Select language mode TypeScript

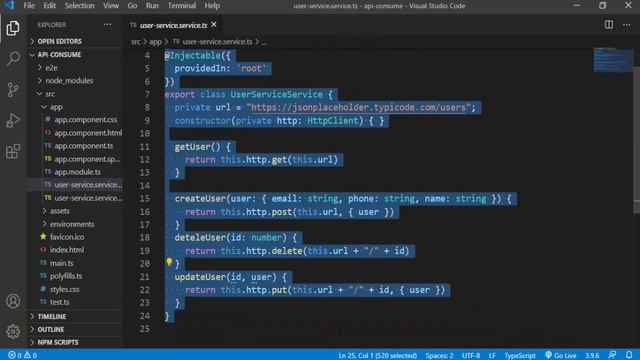tap(520, 355)
